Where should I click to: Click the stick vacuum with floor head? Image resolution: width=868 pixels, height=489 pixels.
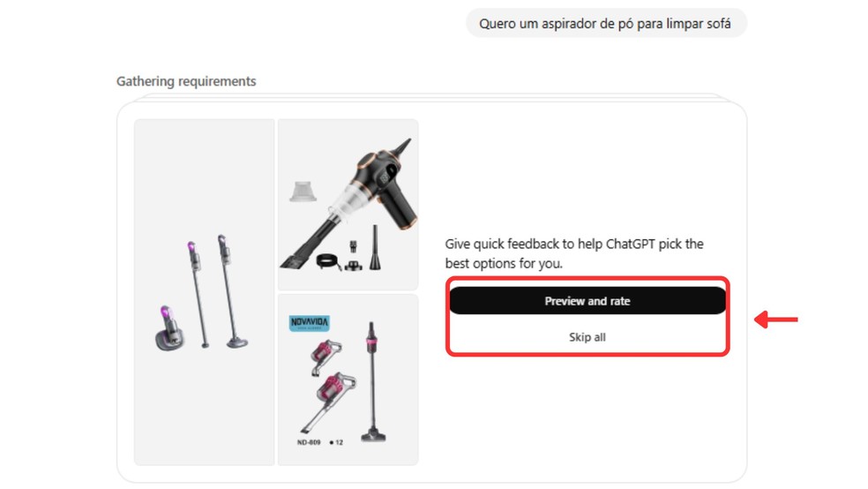tap(232, 292)
